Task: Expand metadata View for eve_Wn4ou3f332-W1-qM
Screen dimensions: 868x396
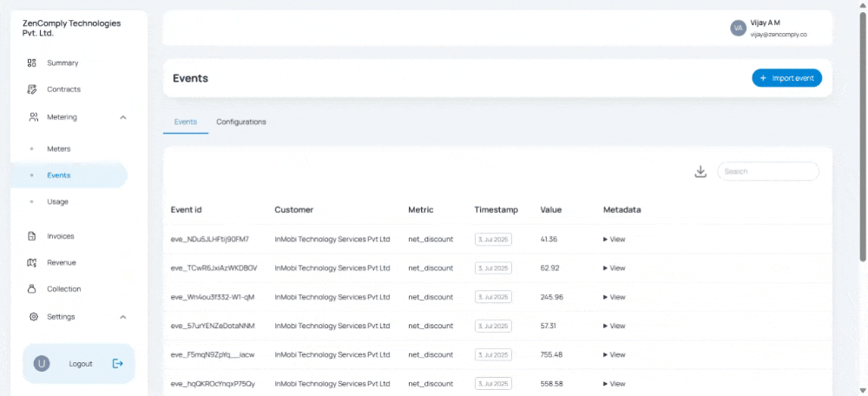Action: pyautogui.click(x=614, y=297)
